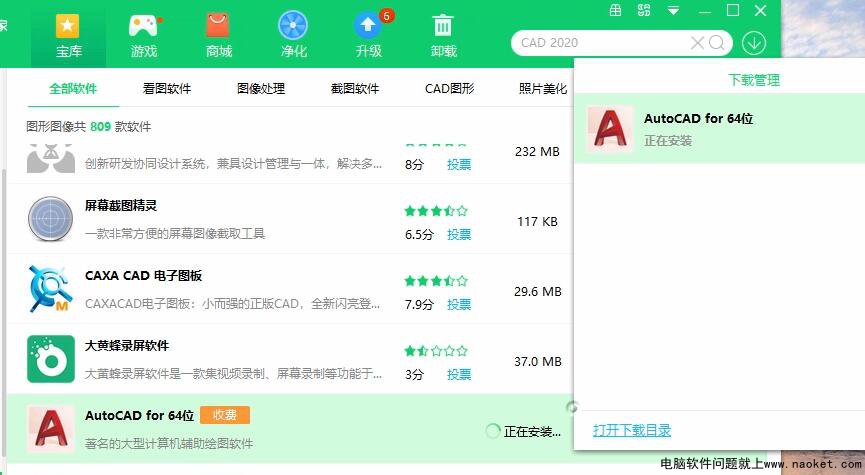Open the 净化 cleanup section
The image size is (865, 475).
(x=293, y=36)
